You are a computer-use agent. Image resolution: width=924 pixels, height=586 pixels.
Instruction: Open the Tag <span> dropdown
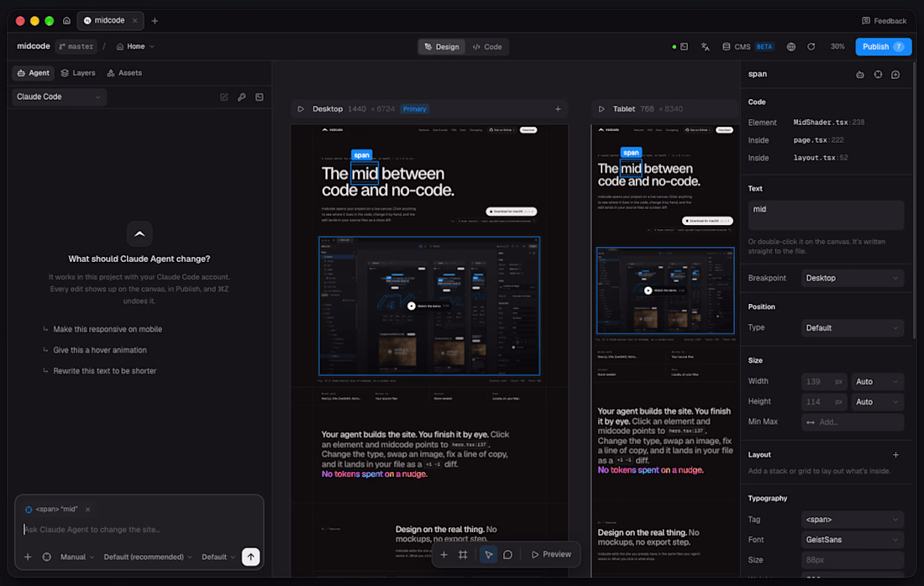[852, 520]
